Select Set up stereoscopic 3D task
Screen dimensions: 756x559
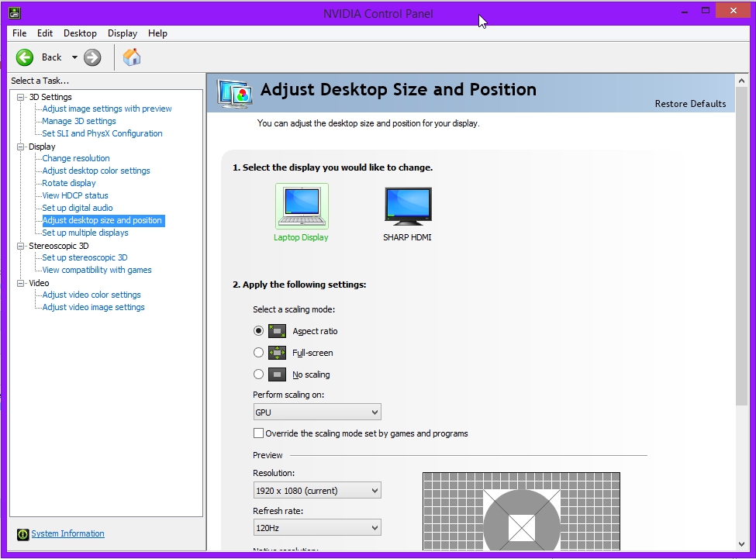(x=85, y=258)
